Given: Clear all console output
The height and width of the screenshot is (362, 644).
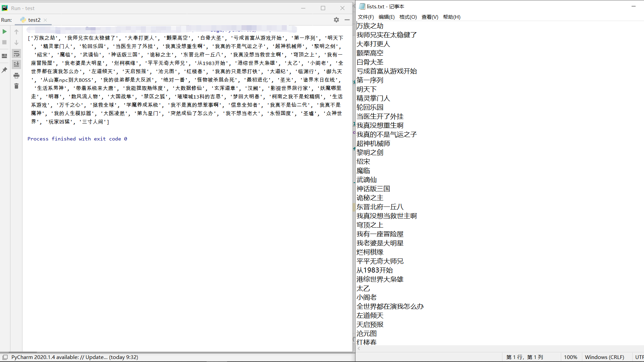Looking at the screenshot, I should point(16,86).
